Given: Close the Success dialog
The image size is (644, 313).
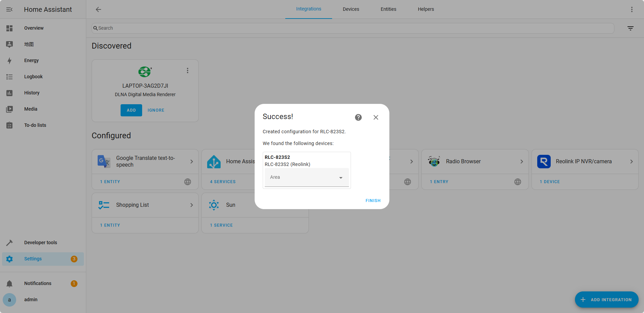Looking at the screenshot, I should 376,117.
